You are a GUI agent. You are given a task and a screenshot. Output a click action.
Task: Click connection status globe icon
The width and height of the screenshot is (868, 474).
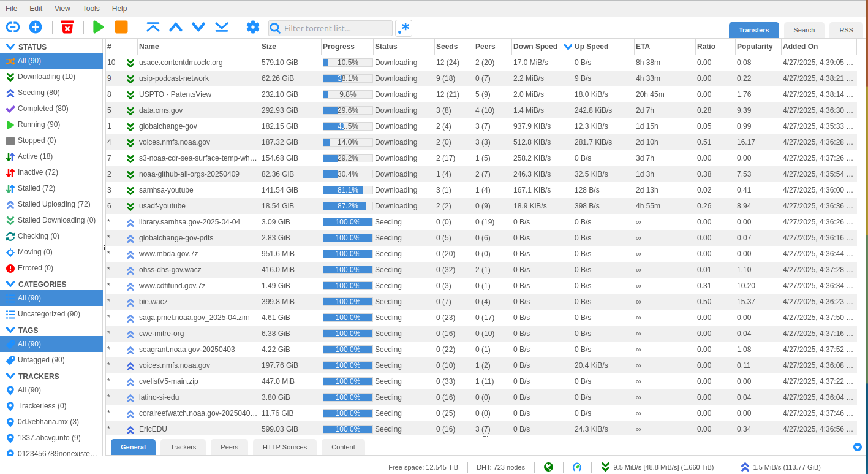549,467
